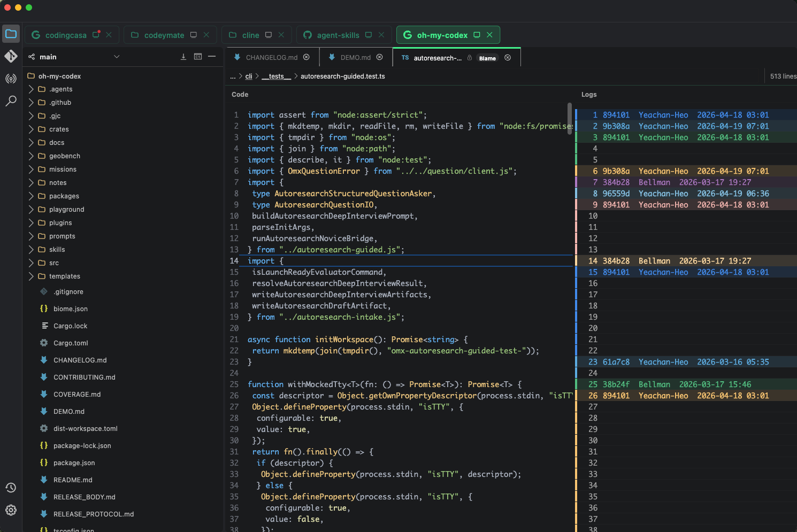
Task: Open the Git source control sidebar icon
Action: (x=11, y=56)
